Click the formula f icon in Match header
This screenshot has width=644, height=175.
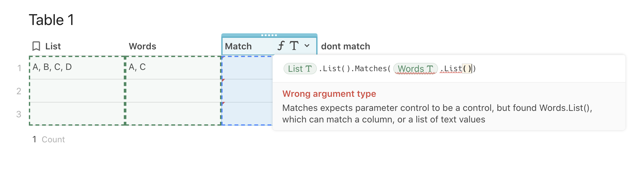[281, 46]
